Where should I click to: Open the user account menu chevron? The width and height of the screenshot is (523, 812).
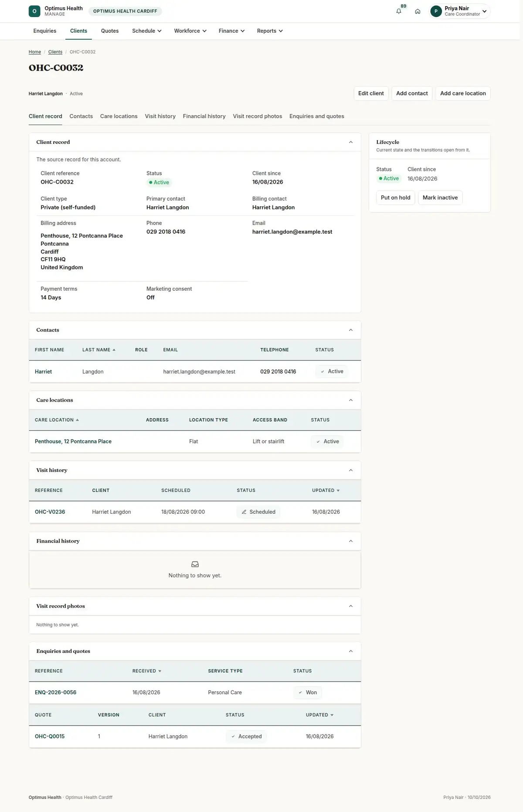pos(484,11)
